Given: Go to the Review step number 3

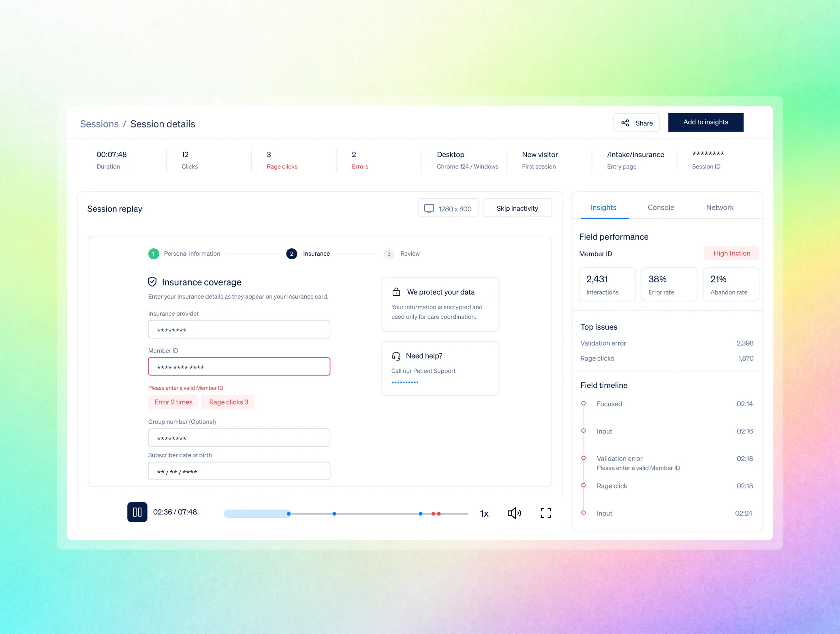Looking at the screenshot, I should (x=389, y=254).
